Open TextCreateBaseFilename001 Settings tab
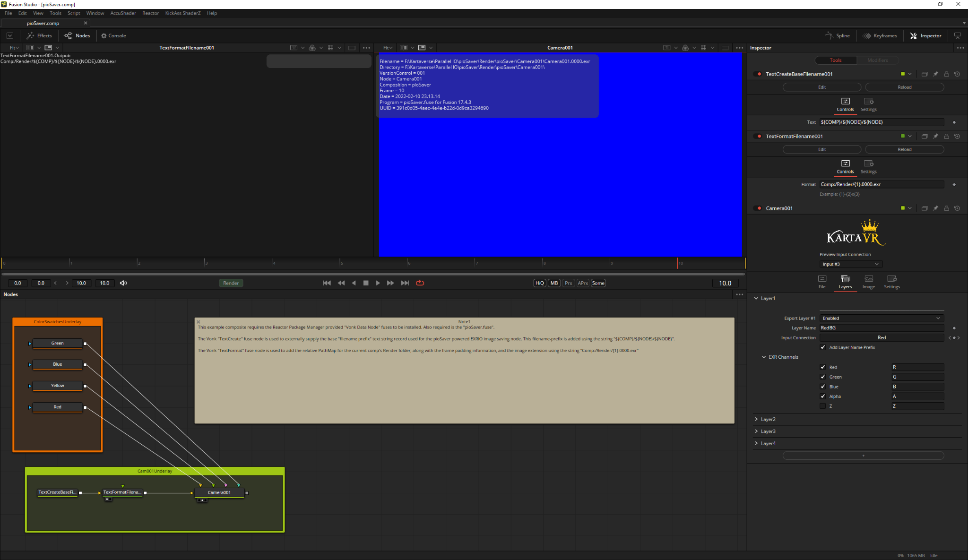 pos(869,104)
